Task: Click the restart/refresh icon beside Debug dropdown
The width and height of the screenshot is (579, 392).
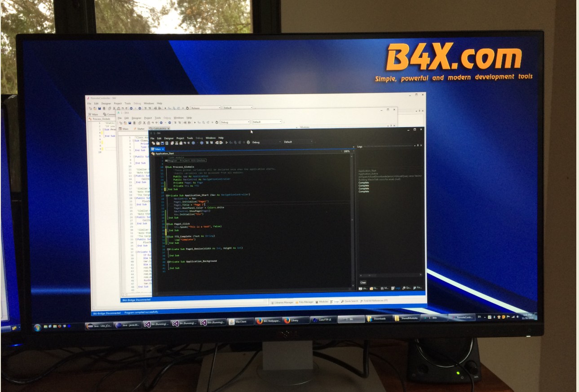Action: (x=248, y=142)
